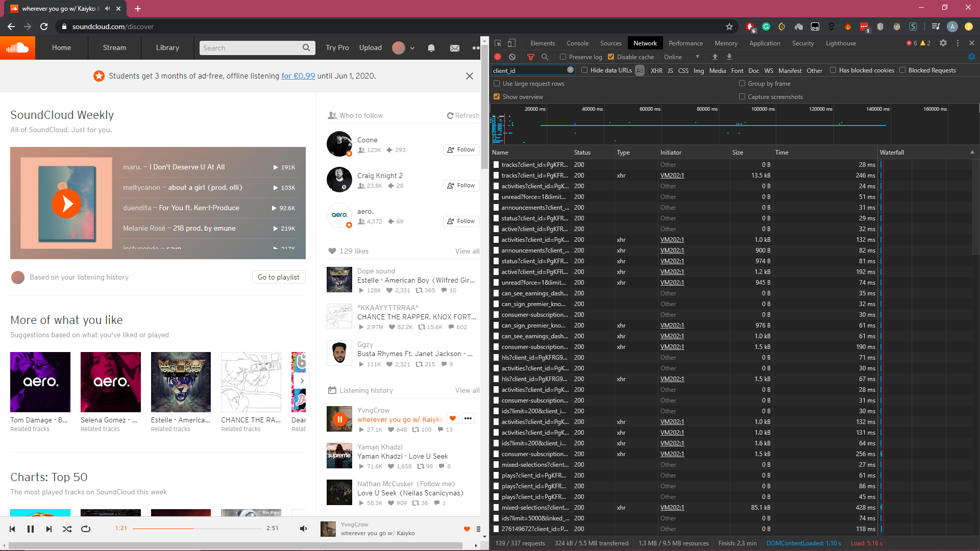Expand the user avatar menu

tap(412, 48)
